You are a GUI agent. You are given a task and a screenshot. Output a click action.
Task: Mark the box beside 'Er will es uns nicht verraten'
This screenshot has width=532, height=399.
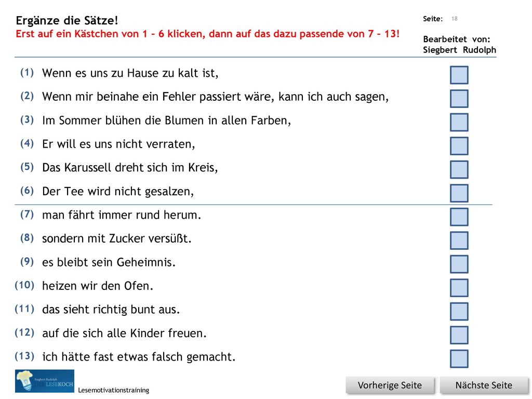point(459,146)
